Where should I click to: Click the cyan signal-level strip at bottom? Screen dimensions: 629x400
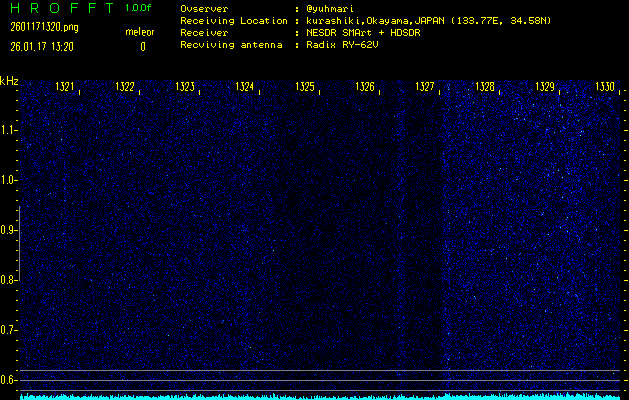(321, 396)
